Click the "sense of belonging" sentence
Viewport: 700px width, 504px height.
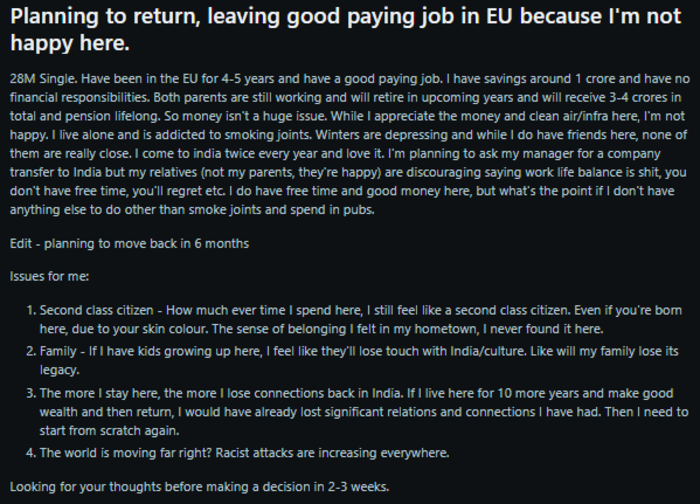(x=408, y=329)
